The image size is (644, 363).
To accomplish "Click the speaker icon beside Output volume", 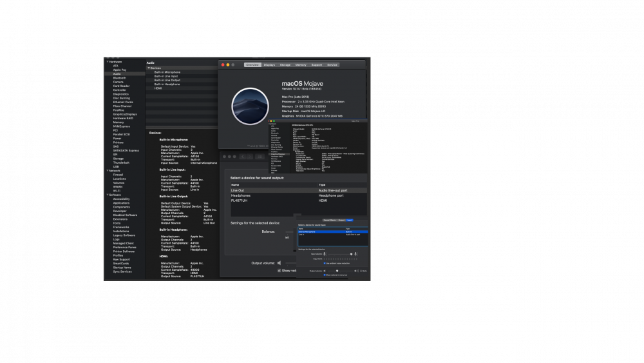I will [x=279, y=263].
